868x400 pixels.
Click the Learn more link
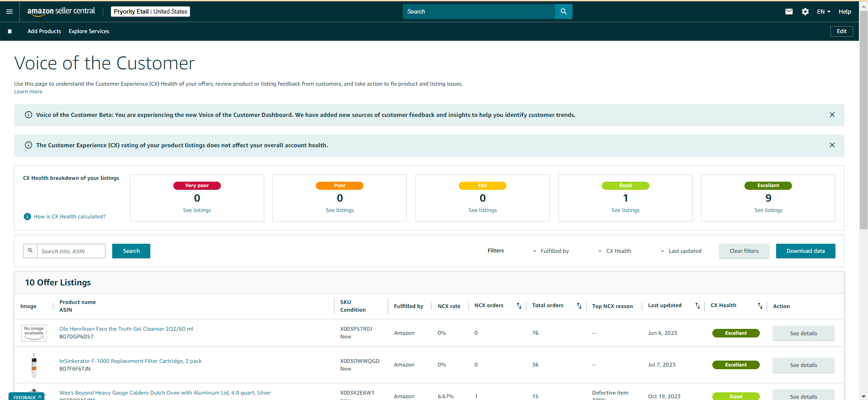pos(28,92)
